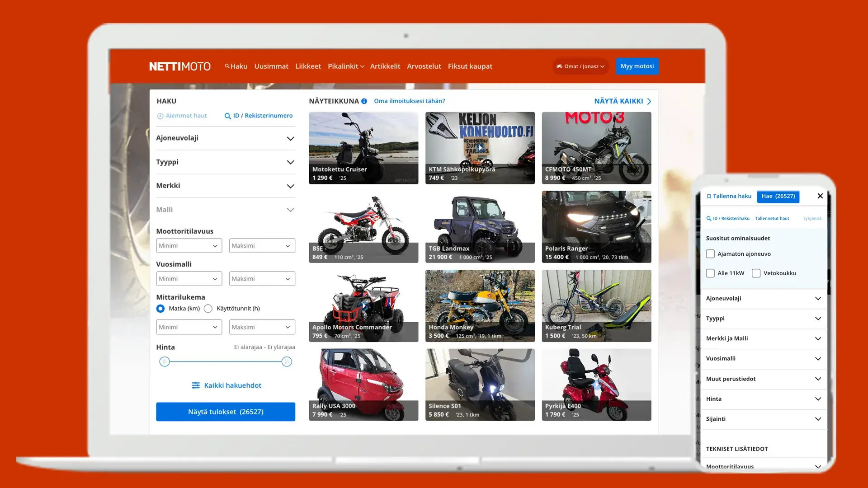
Task: Click the Myy motosi button
Action: coord(637,66)
